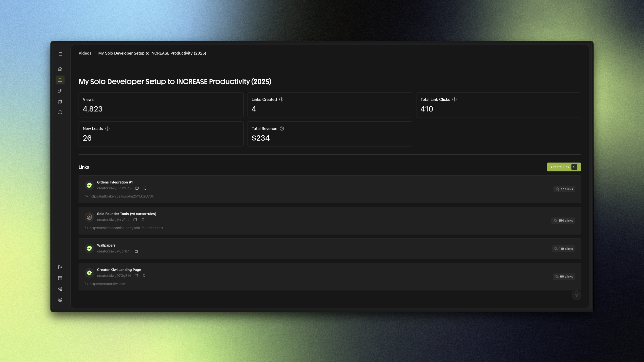Open the Creator Kiwi Landing Page title
The height and width of the screenshot is (362, 644).
[x=119, y=270]
